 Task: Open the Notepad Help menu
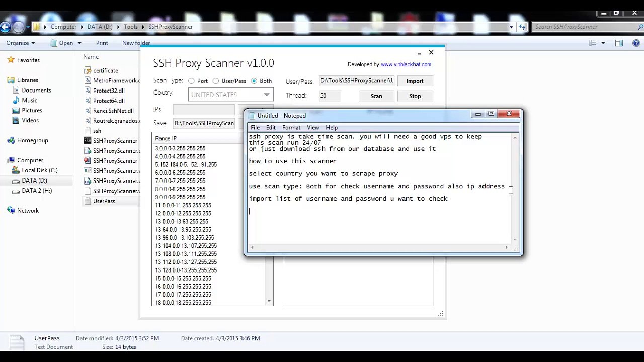coord(332,128)
